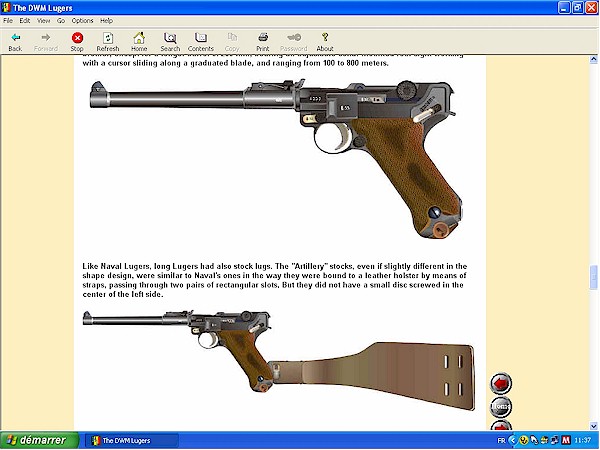Open the démarrer Start button

[39, 440]
